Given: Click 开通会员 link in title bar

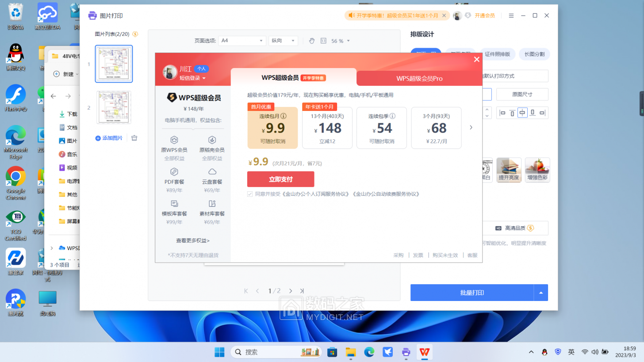Looking at the screenshot, I should (x=484, y=15).
